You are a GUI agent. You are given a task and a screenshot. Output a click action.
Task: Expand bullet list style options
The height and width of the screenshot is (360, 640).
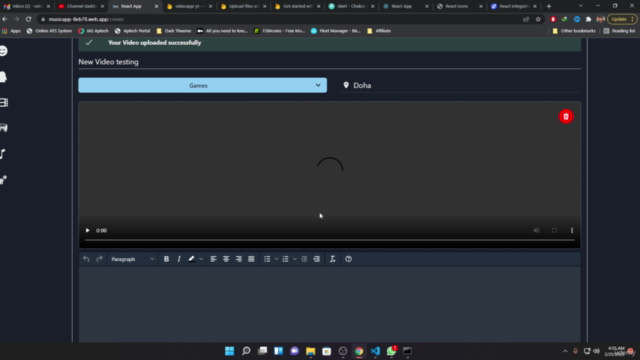pos(276,259)
